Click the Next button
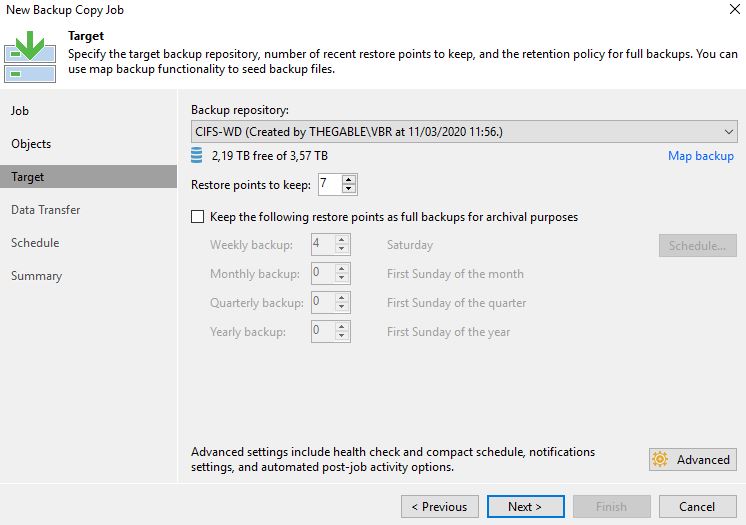Viewport: 746px width, 525px height. (526, 506)
